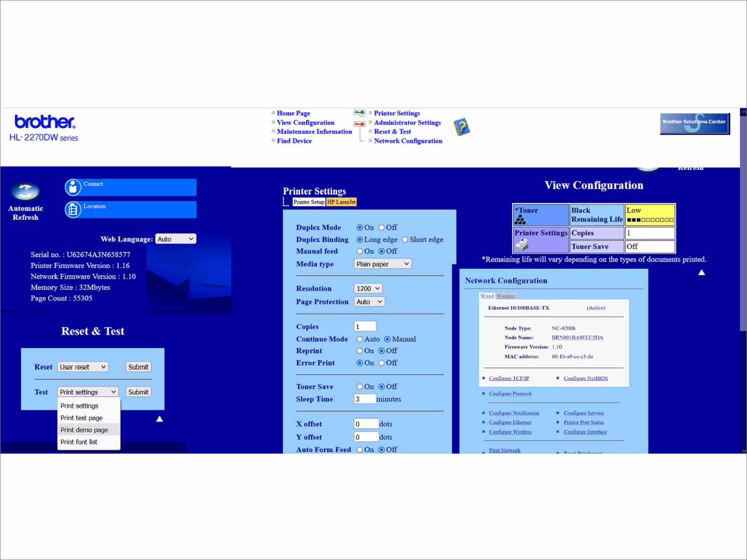Open Configure TCP/IP link
Image resolution: width=747 pixels, height=560 pixels.
coord(509,378)
